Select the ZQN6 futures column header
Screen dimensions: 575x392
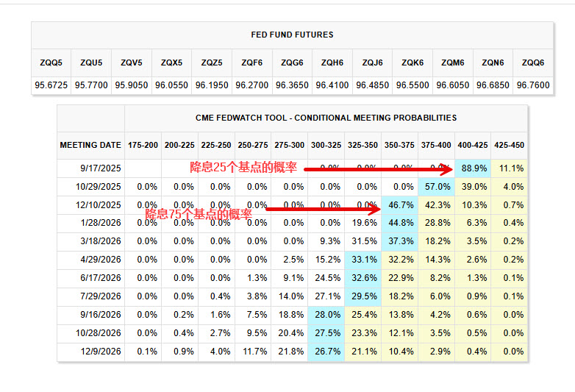(493, 63)
